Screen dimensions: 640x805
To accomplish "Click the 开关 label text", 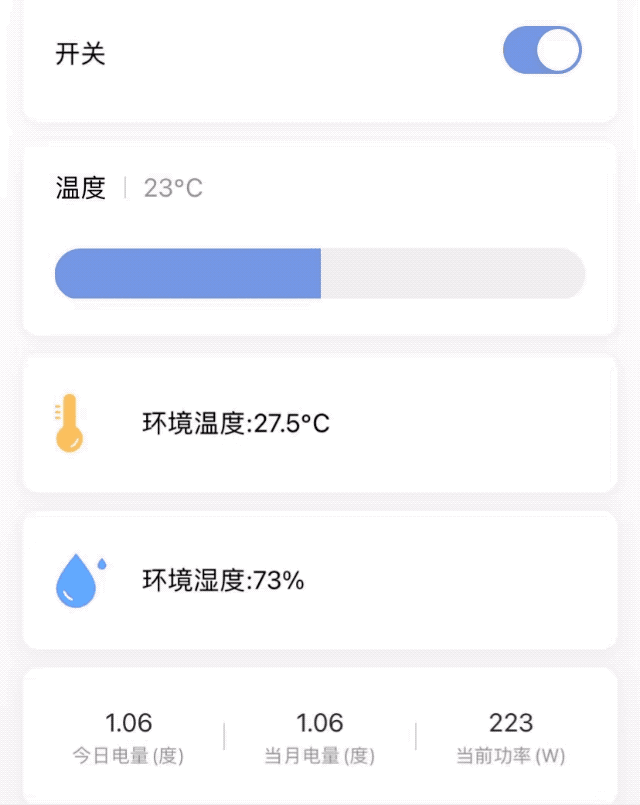I will click(x=80, y=53).
